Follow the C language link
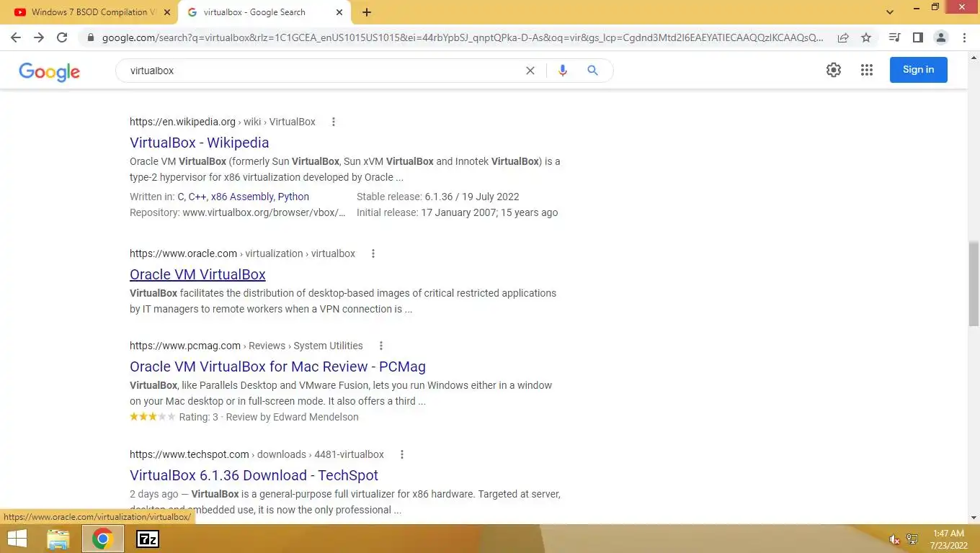This screenshot has height=553, width=980. pos(181,197)
